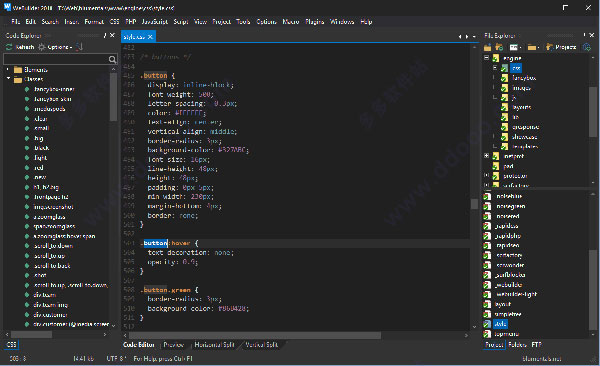Switch to the Preview tab
This screenshot has height=366, width=600.
[173, 345]
